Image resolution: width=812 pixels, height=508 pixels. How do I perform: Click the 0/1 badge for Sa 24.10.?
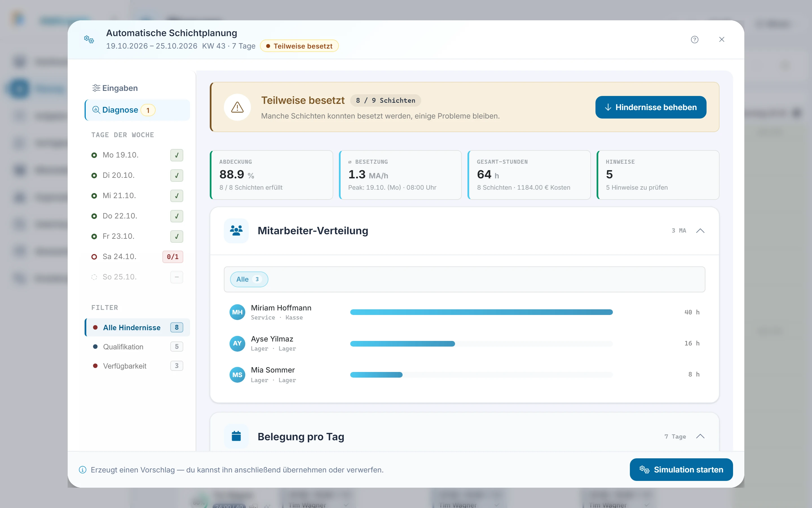click(173, 257)
